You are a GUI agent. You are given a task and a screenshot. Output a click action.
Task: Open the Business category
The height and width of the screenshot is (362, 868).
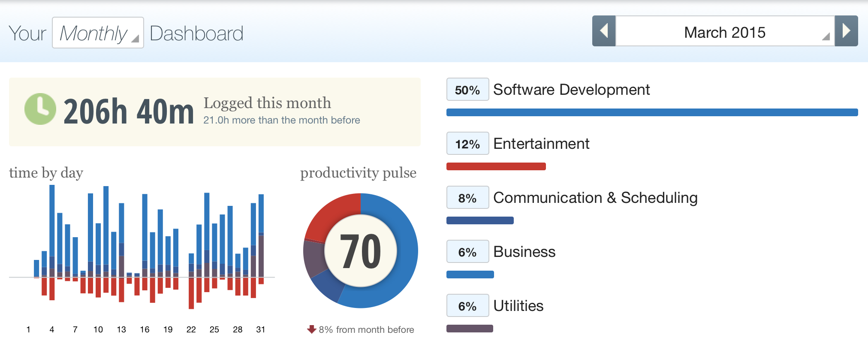click(524, 252)
